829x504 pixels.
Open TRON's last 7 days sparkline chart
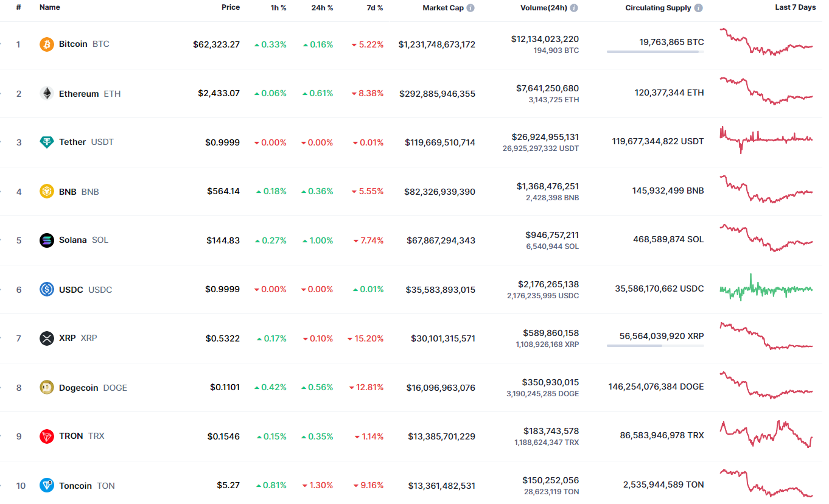[766, 434]
